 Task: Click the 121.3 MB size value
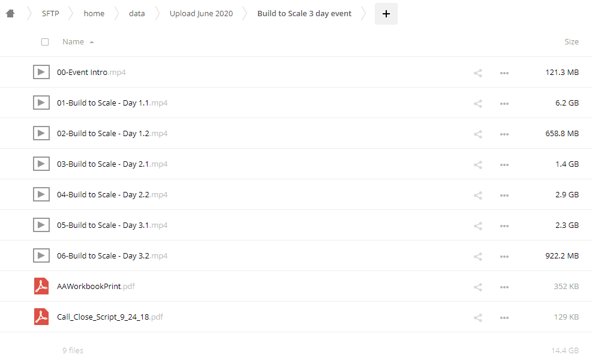(x=562, y=72)
